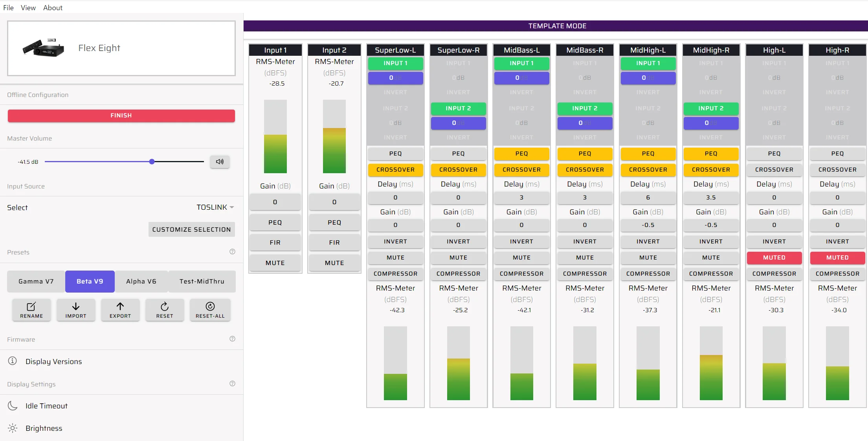Mute the Input 1 channel
The height and width of the screenshot is (441, 868).
275,263
